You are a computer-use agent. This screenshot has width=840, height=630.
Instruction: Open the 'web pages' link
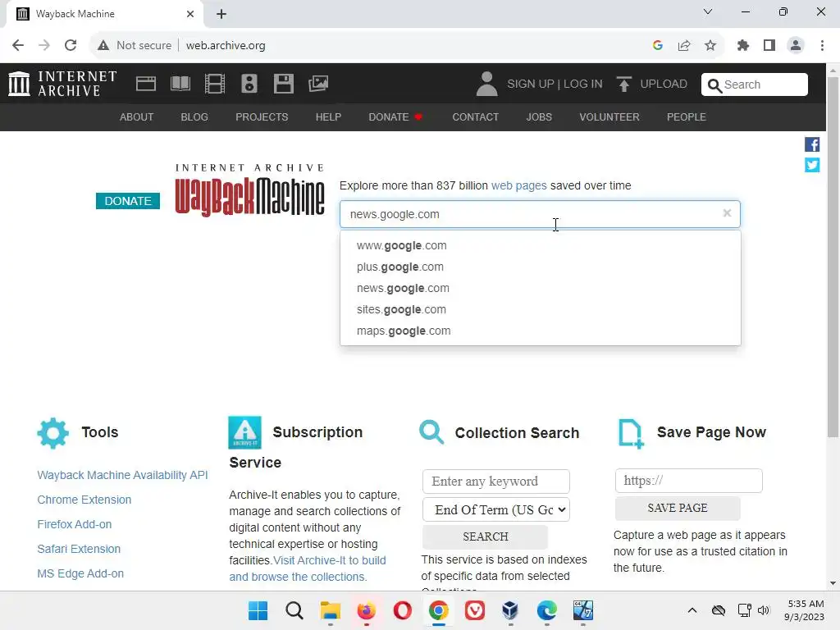(518, 185)
